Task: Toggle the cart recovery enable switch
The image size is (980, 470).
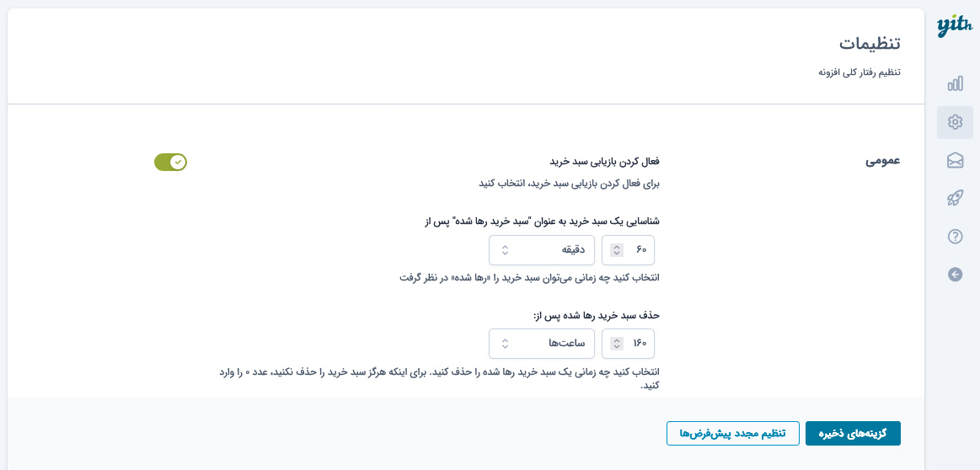Action: coord(170,163)
